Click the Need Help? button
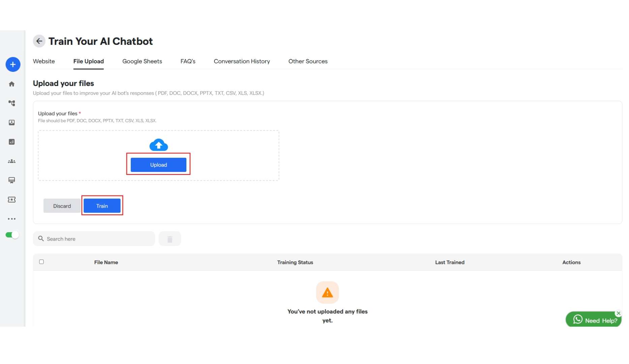This screenshot has height=364, width=629. [x=594, y=320]
